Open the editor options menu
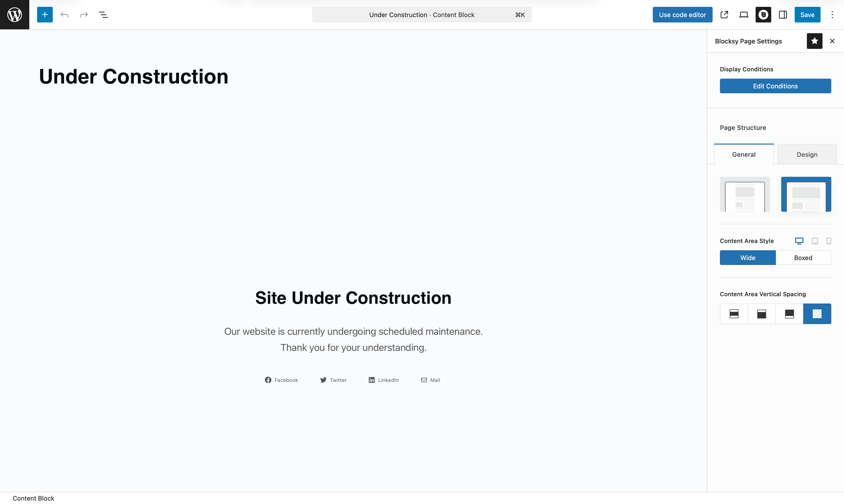Screen dimensions: 844x504 832,15
